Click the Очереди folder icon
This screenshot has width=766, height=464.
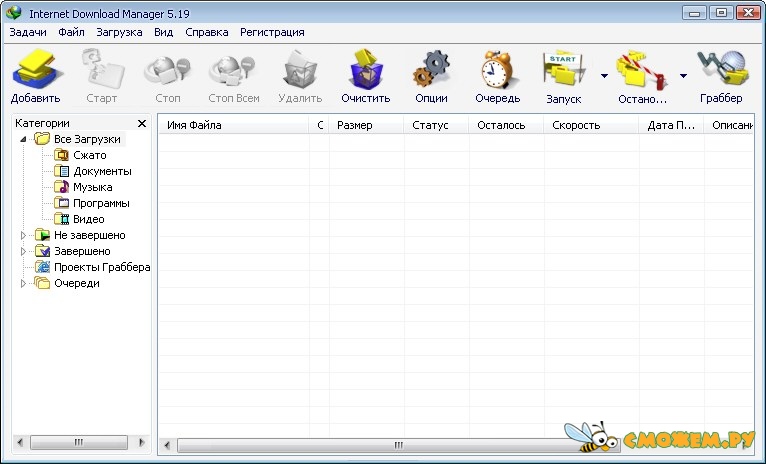pos(43,283)
